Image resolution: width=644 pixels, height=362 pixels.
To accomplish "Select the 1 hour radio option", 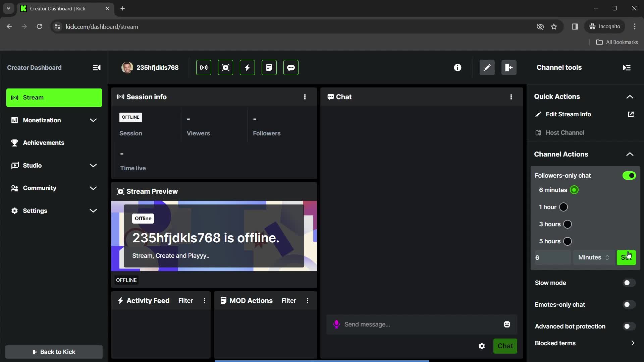I will (x=563, y=207).
